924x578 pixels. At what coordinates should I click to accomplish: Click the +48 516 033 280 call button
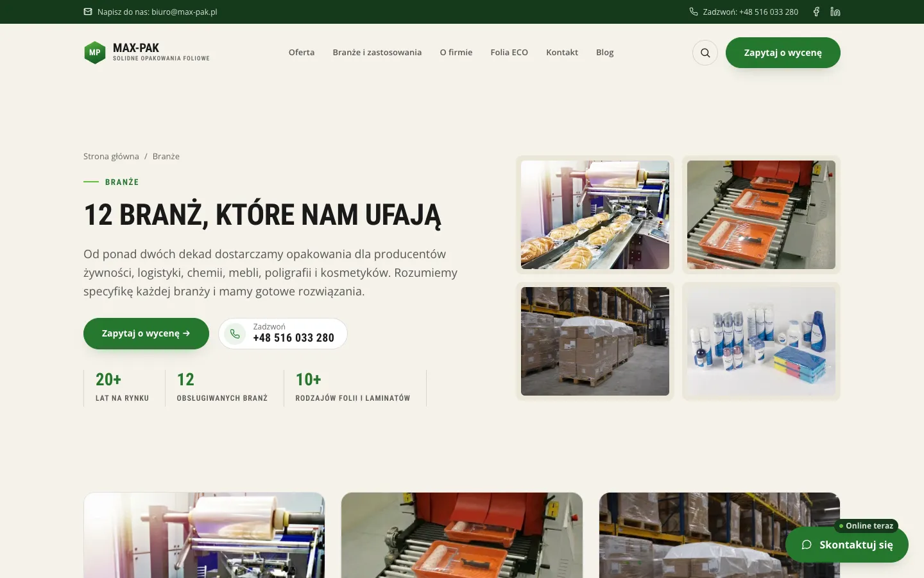pos(283,334)
